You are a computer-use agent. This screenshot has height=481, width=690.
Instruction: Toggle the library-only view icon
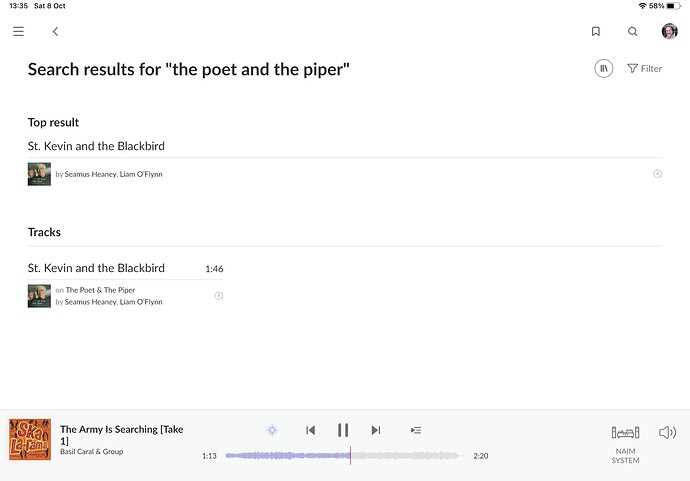pos(604,69)
